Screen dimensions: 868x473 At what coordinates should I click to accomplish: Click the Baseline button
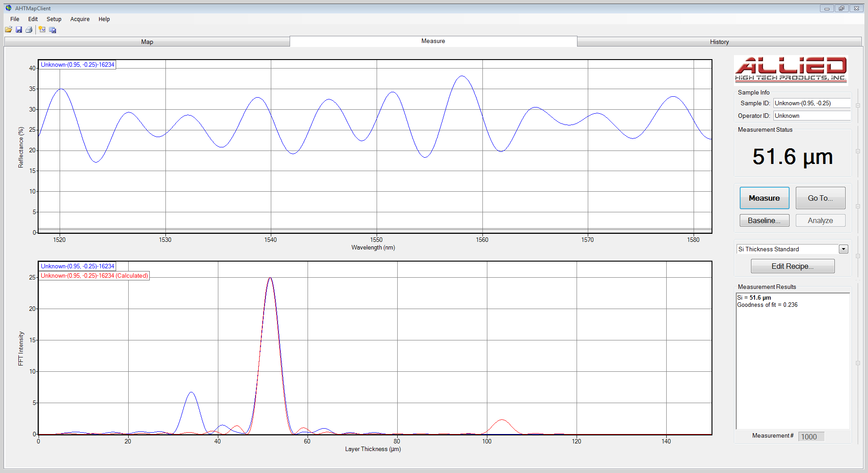tap(764, 220)
